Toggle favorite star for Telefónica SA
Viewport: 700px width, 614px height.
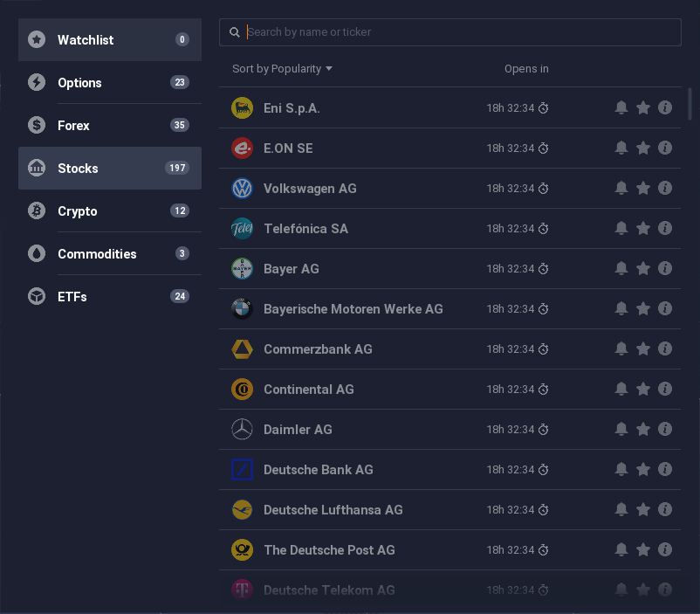[643, 228]
